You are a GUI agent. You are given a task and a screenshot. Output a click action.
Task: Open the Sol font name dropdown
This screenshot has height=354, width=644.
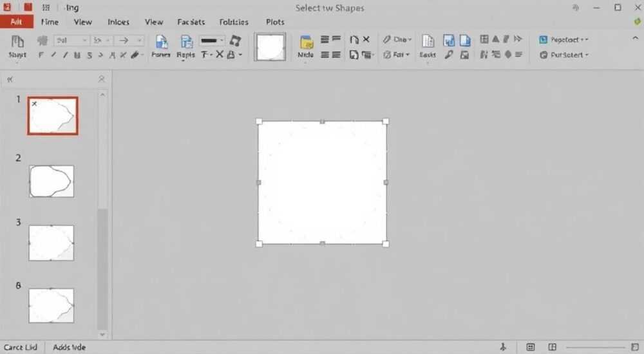[71, 41]
